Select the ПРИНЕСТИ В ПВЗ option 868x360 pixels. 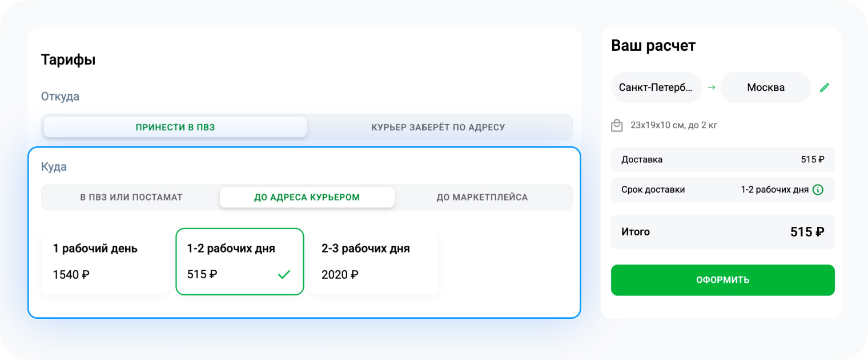[175, 127]
